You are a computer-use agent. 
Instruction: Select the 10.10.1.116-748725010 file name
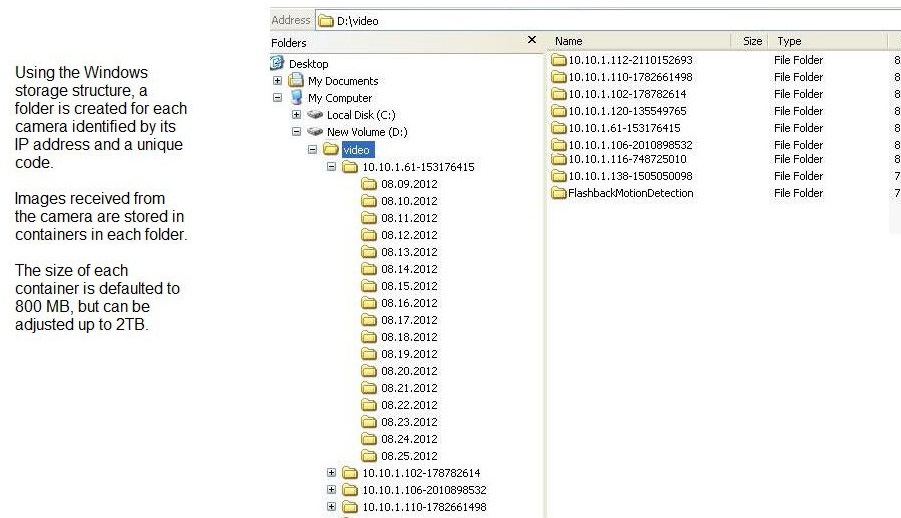627,159
